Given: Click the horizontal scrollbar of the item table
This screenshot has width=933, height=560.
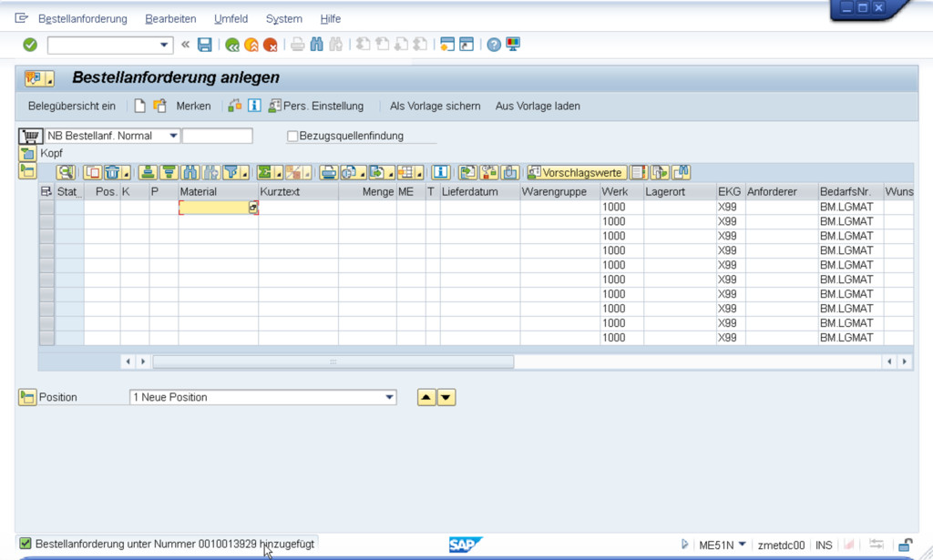Looking at the screenshot, I should (333, 361).
